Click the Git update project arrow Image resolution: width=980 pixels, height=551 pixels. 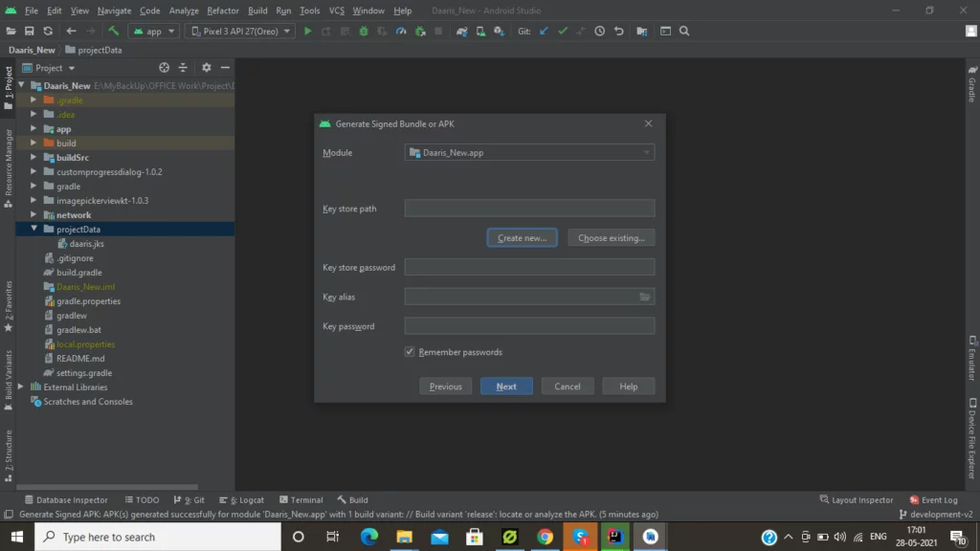click(x=544, y=32)
